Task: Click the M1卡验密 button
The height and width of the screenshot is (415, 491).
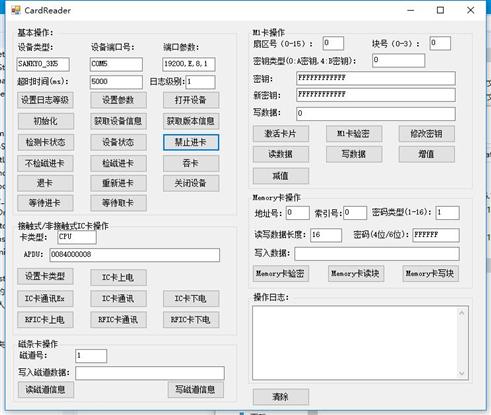Action: [x=354, y=134]
